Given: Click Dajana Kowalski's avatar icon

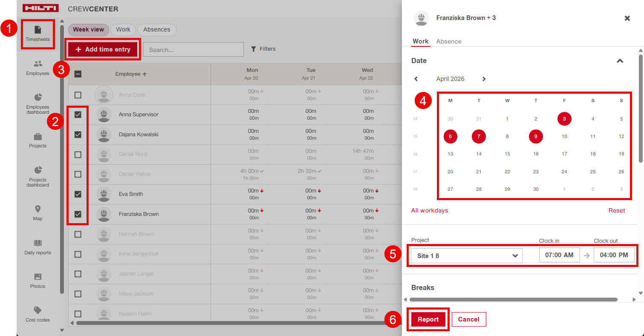Looking at the screenshot, I should coord(104,135).
